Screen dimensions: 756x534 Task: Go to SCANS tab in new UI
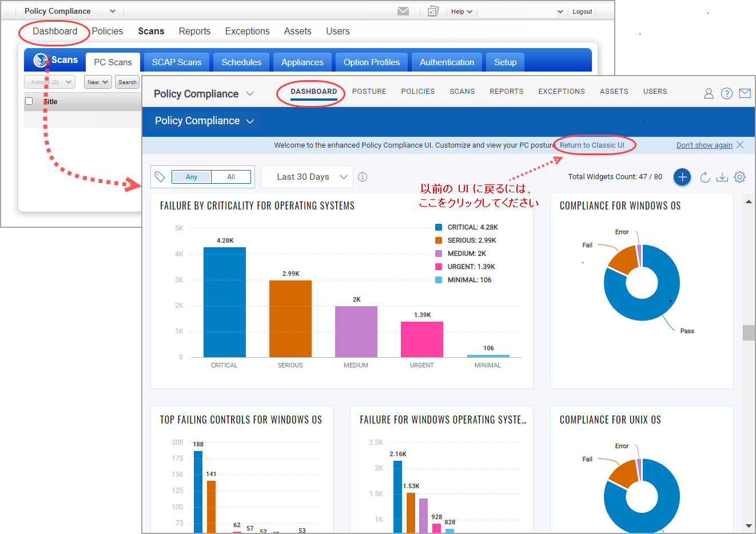pyautogui.click(x=462, y=92)
